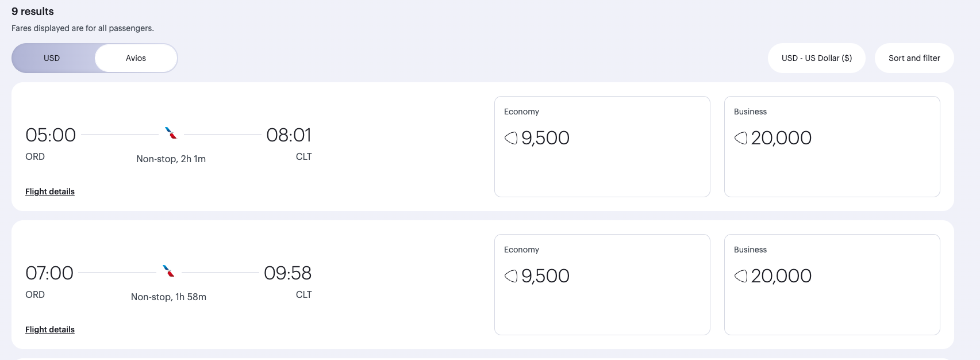
Task: Click the 09:58 CLT arrival time
Action: pyautogui.click(x=287, y=273)
